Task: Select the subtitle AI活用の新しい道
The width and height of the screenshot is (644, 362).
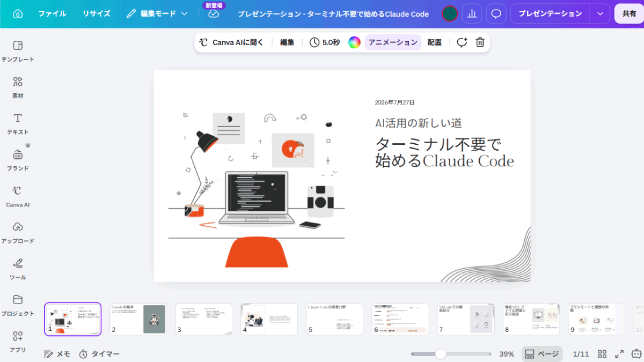Action: (x=419, y=123)
